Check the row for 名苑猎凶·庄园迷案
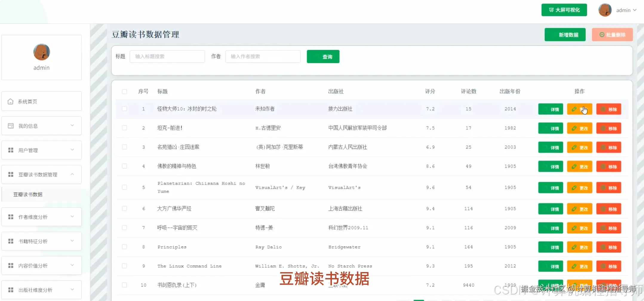 125,147
